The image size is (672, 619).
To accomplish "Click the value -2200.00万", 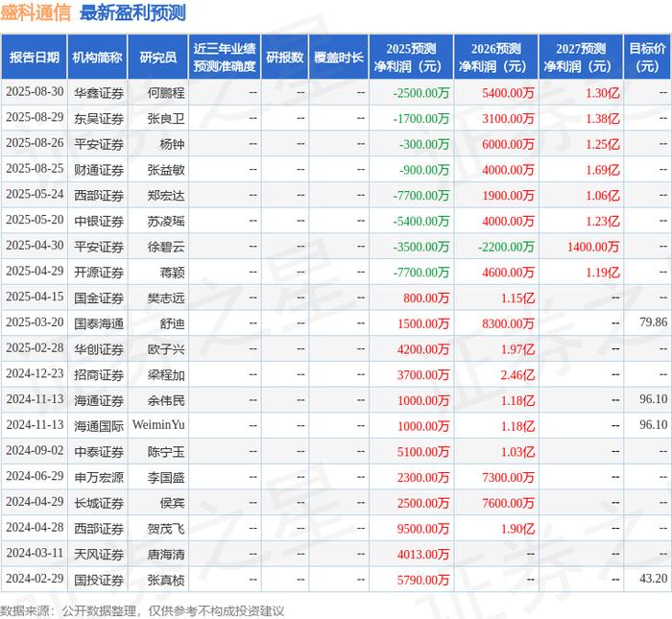I will coord(506,247).
